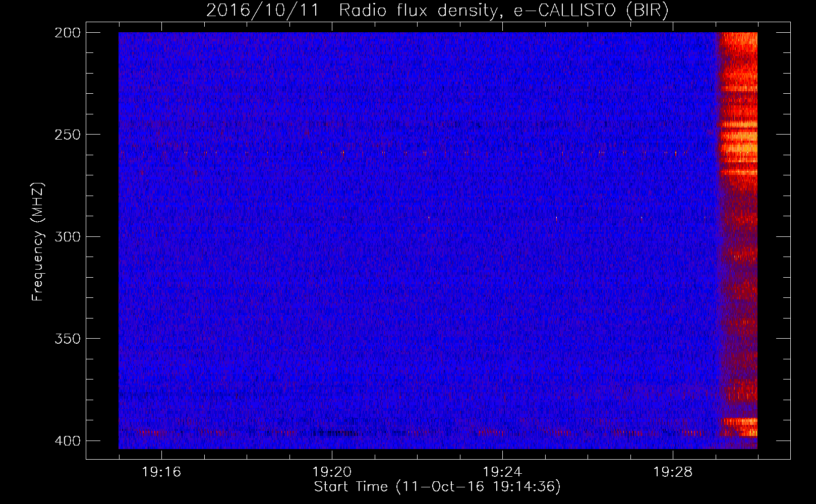Viewport: 816px width, 504px height.
Task: Click the 400 frequency tick label
Action: 68,441
